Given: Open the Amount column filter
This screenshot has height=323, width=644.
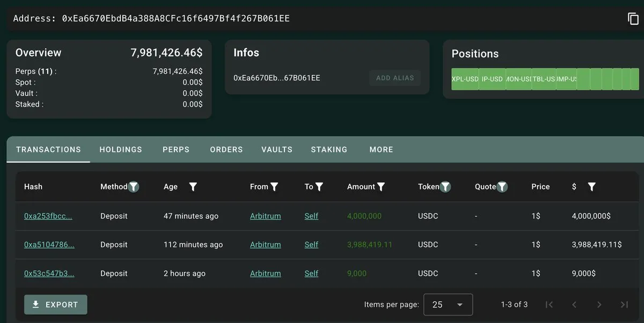Looking at the screenshot, I should click(x=381, y=187).
